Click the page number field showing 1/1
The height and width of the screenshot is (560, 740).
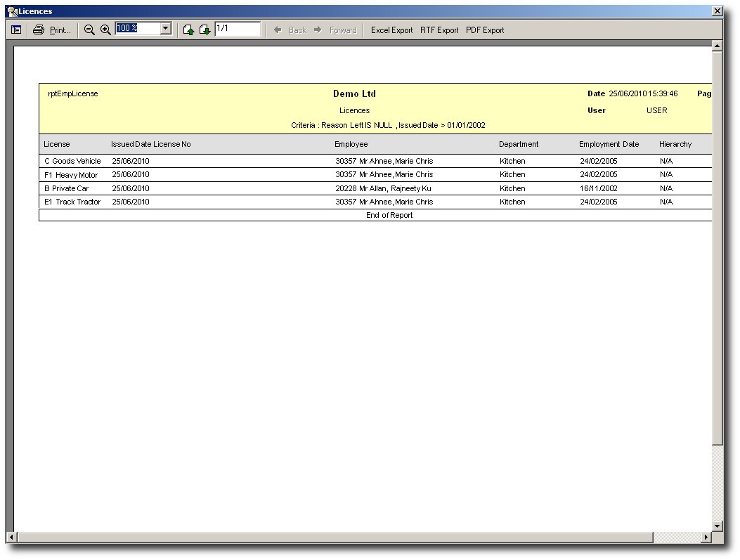tap(238, 29)
